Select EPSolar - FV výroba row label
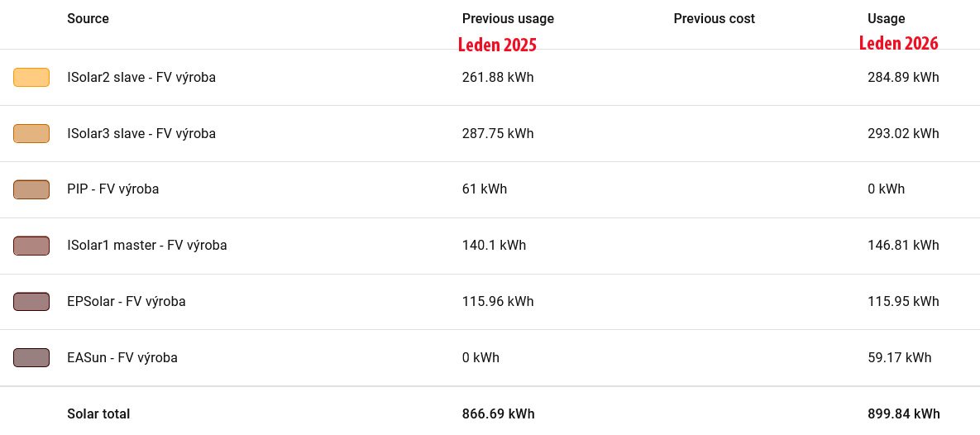 (126, 302)
